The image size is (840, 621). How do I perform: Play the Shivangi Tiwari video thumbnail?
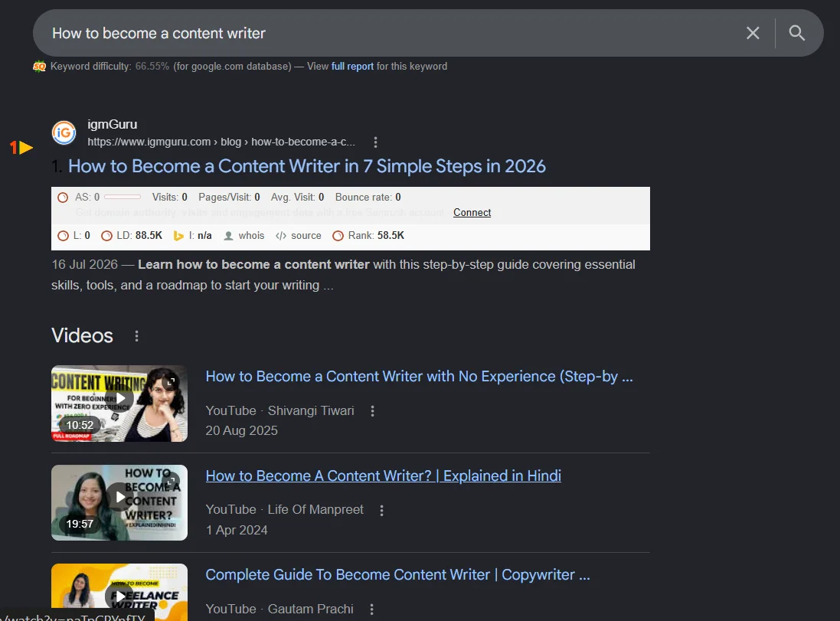tap(119, 404)
